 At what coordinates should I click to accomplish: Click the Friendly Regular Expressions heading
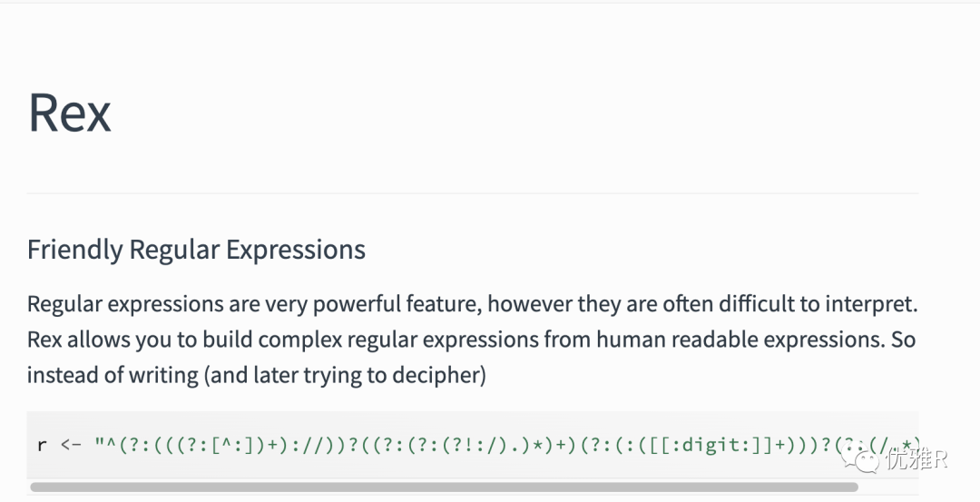196,250
